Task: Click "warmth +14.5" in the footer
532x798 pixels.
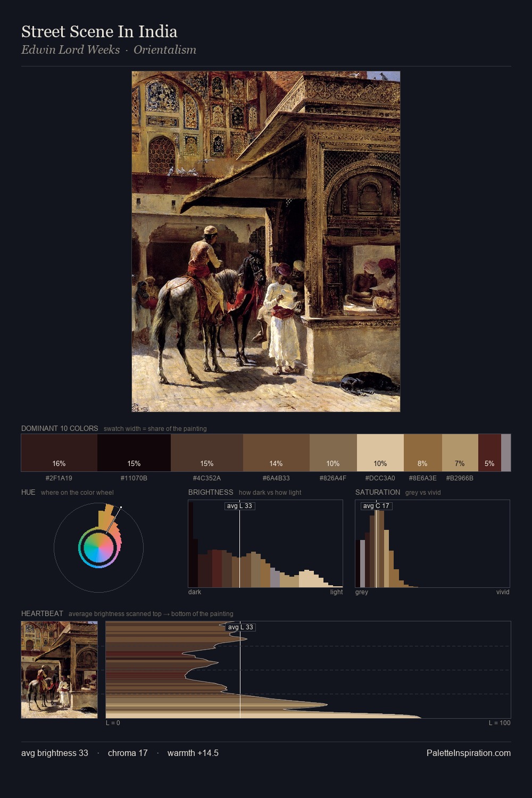Action: (x=193, y=753)
